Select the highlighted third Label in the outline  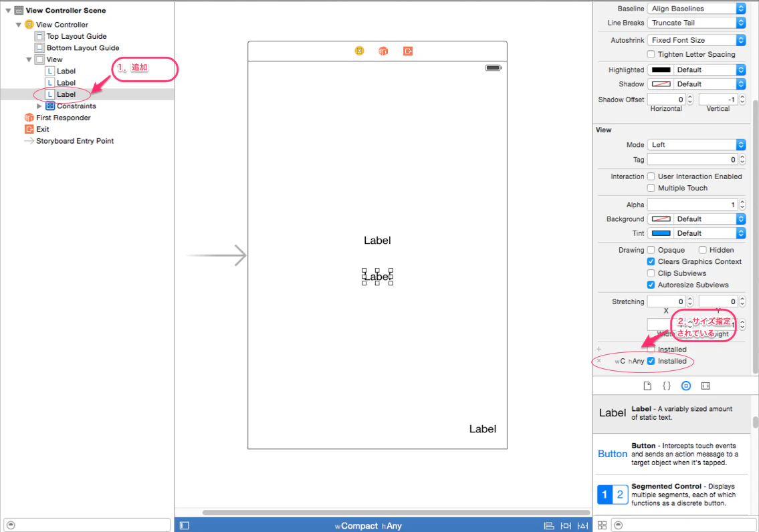(x=66, y=94)
